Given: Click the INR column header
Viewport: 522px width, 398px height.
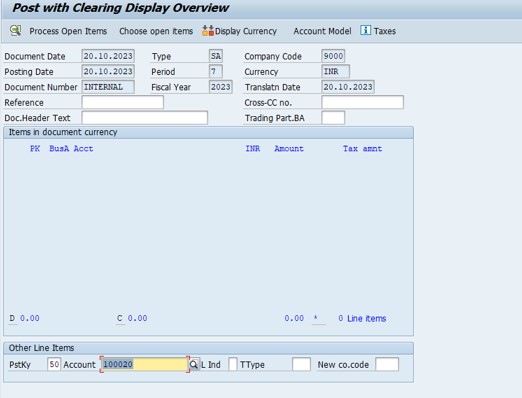Looking at the screenshot, I should 253,149.
